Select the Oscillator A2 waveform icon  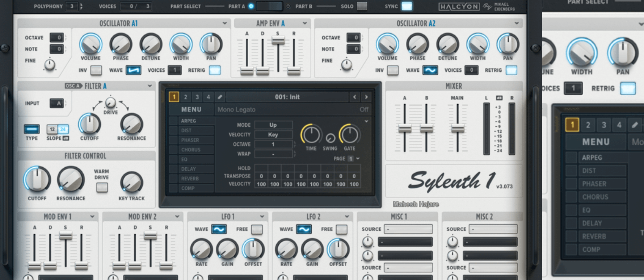coord(430,70)
